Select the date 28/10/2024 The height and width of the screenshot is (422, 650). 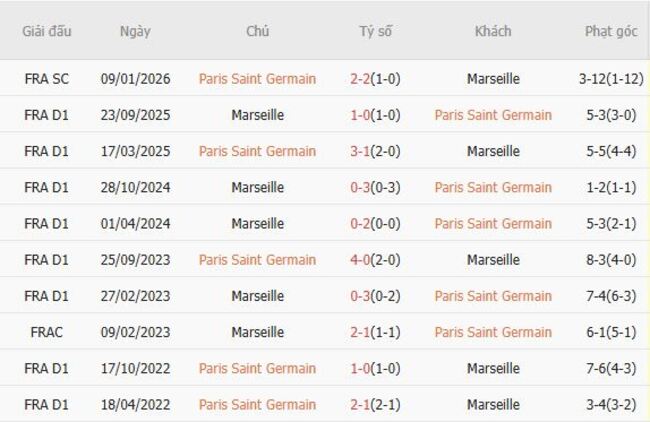coord(135,187)
